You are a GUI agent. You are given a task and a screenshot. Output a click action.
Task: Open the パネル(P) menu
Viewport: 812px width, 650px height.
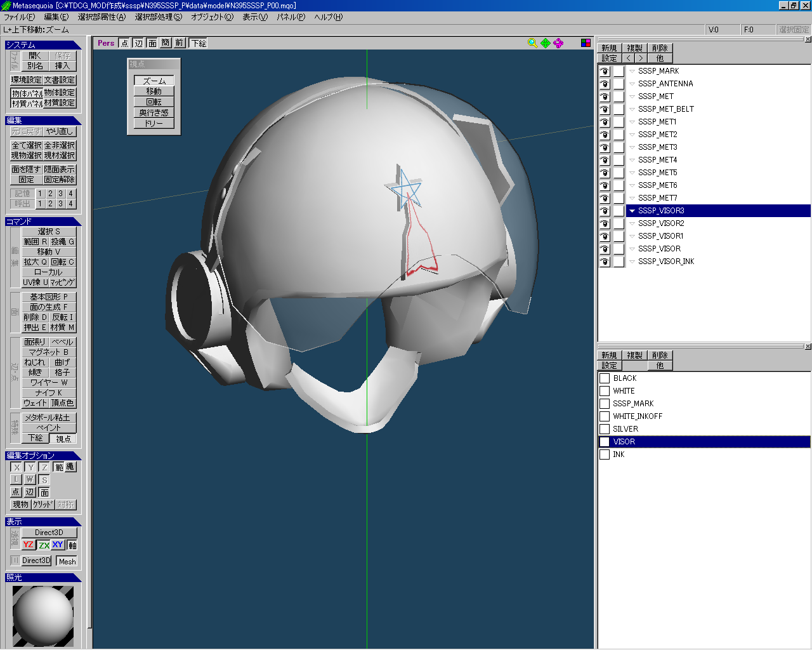(291, 17)
